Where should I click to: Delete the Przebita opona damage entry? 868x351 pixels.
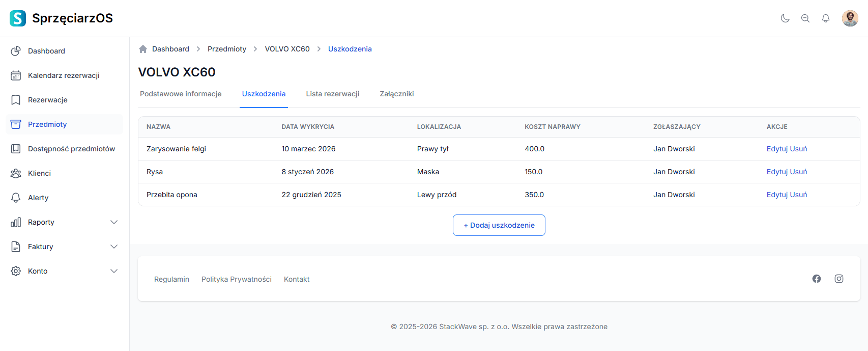click(x=799, y=195)
